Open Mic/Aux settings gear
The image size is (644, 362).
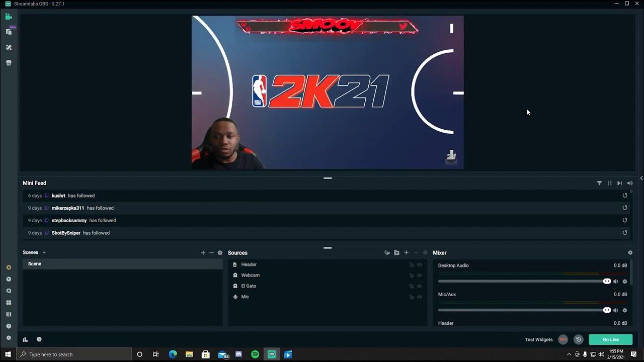tap(625, 310)
